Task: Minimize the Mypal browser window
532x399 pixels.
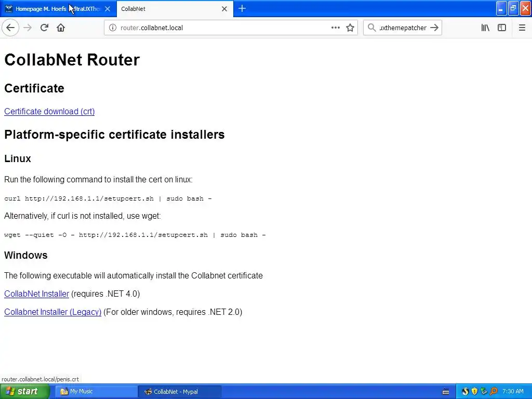Action: coord(501,8)
